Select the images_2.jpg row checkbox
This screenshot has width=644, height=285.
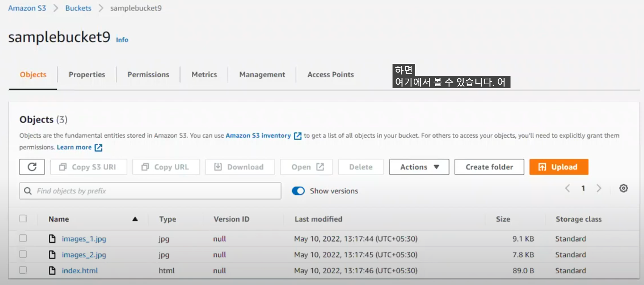click(x=23, y=254)
